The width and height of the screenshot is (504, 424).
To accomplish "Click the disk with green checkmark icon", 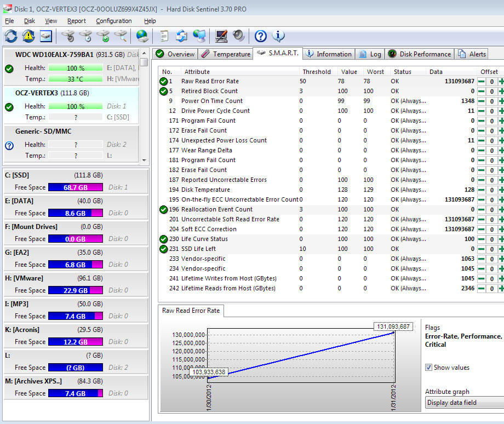I will (x=104, y=36).
